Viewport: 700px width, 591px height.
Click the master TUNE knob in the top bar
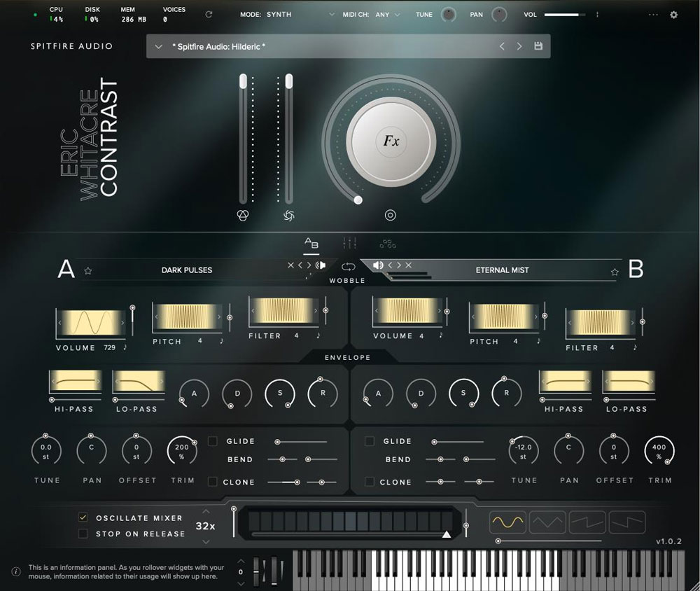click(x=448, y=15)
